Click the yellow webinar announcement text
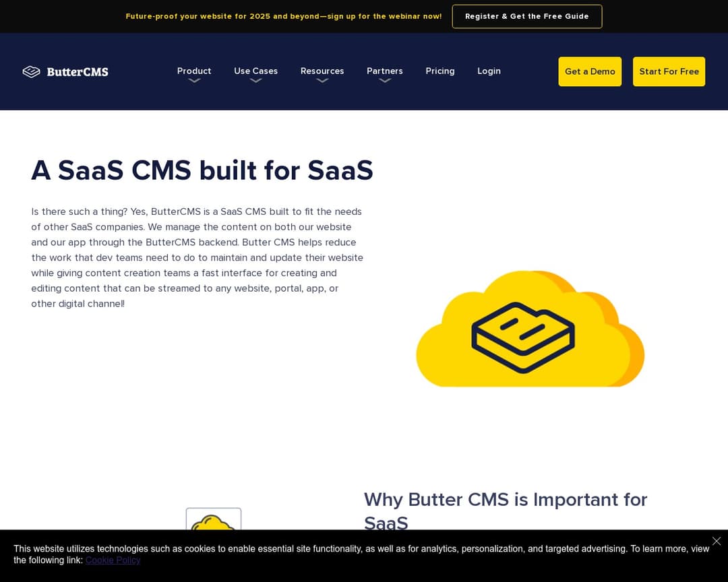Image resolution: width=728 pixels, height=582 pixels. 283,16
